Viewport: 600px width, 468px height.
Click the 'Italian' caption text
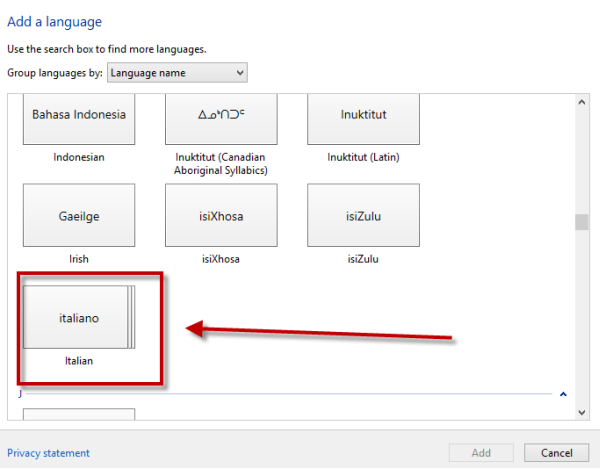(x=79, y=361)
